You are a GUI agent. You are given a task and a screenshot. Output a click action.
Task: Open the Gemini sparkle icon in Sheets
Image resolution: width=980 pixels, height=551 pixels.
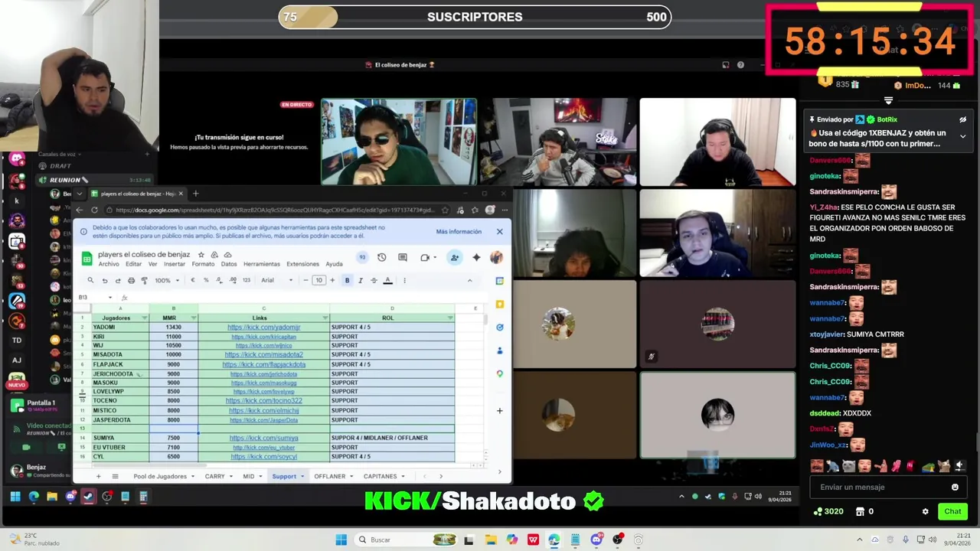[476, 258]
